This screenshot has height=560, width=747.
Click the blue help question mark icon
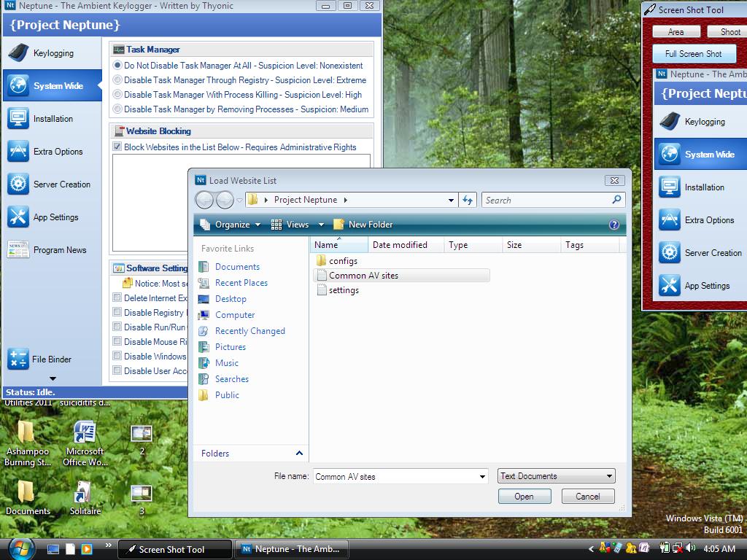coord(614,225)
